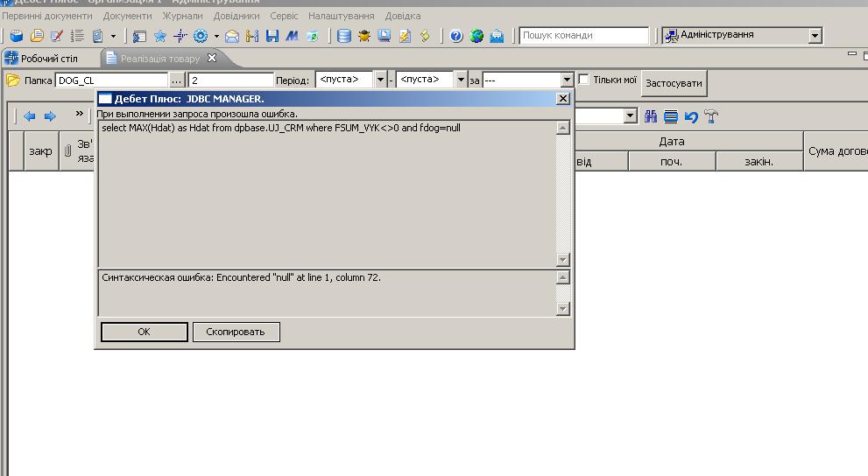Image resolution: width=868 pixels, height=476 pixels.
Task: Click the Скопировать button
Action: 236,332
